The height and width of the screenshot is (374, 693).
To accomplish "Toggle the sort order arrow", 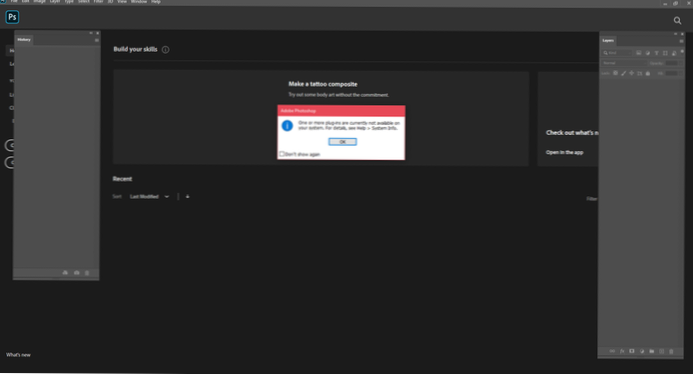I will (187, 196).
